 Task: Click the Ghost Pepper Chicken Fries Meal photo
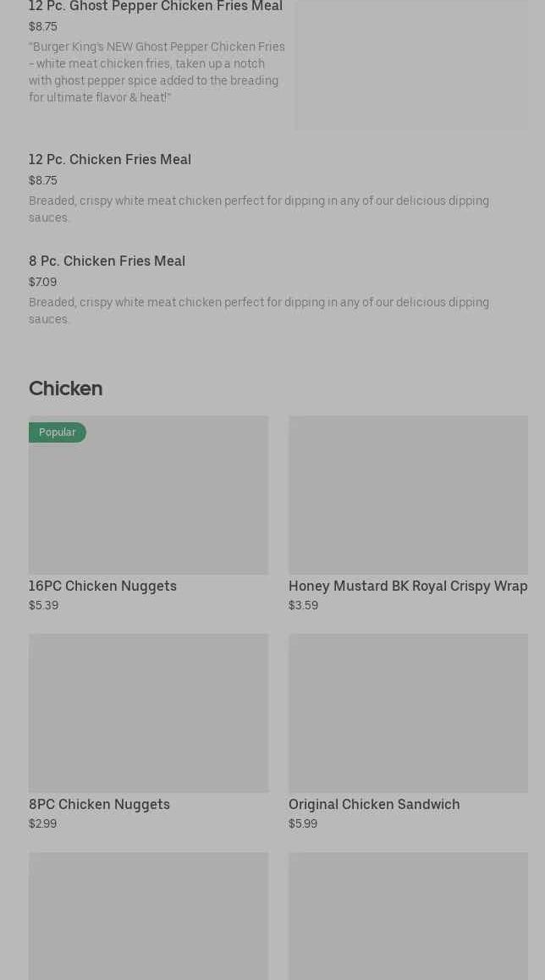click(411, 65)
